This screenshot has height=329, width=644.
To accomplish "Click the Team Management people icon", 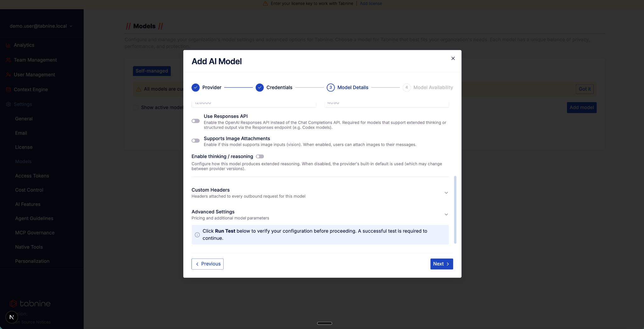I will coord(8,60).
